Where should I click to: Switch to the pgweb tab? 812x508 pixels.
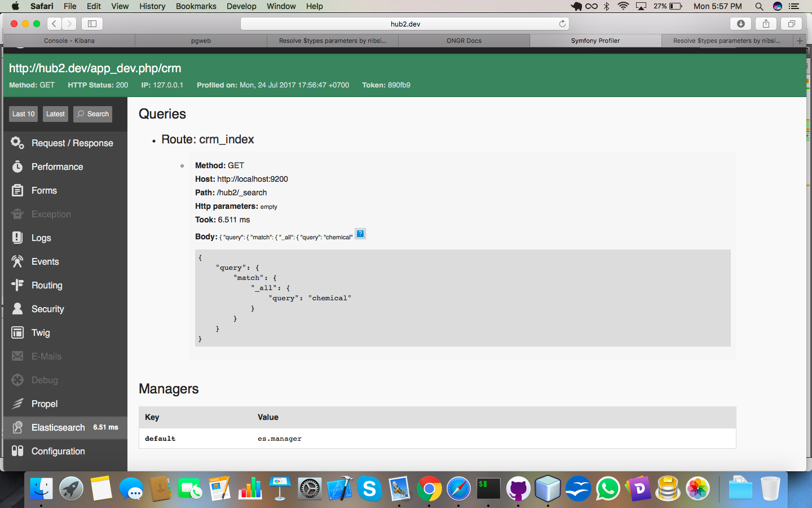201,41
